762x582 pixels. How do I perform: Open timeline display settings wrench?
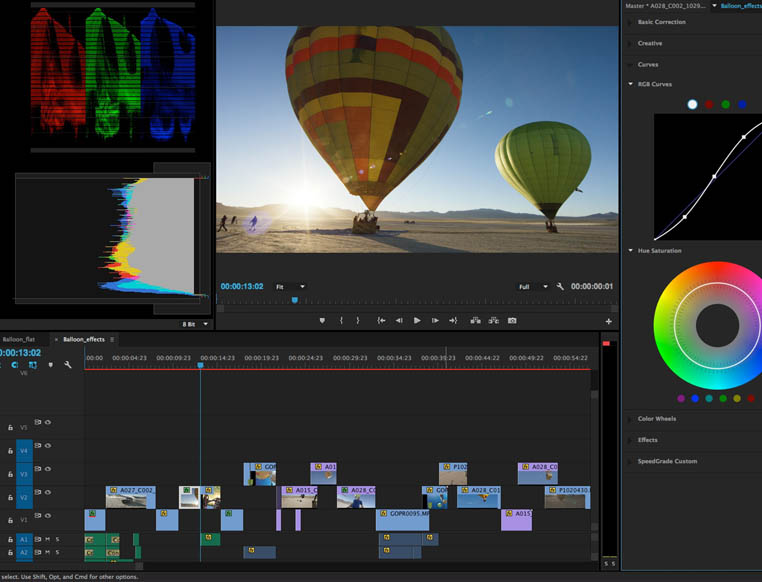pos(68,364)
